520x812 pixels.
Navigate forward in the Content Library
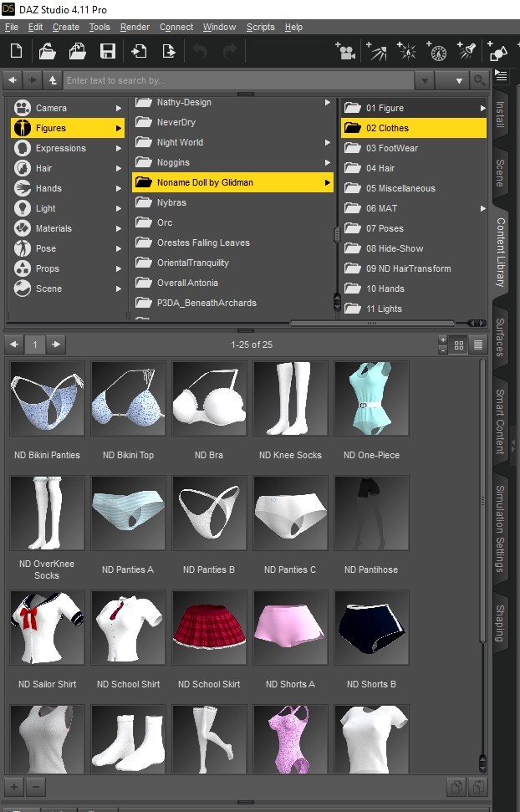[x=32, y=80]
